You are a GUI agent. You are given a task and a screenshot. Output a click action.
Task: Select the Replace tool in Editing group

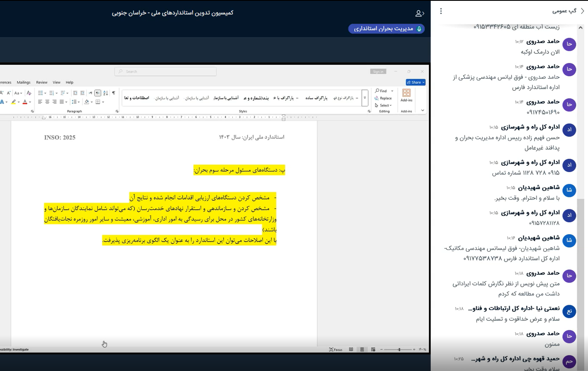383,98
